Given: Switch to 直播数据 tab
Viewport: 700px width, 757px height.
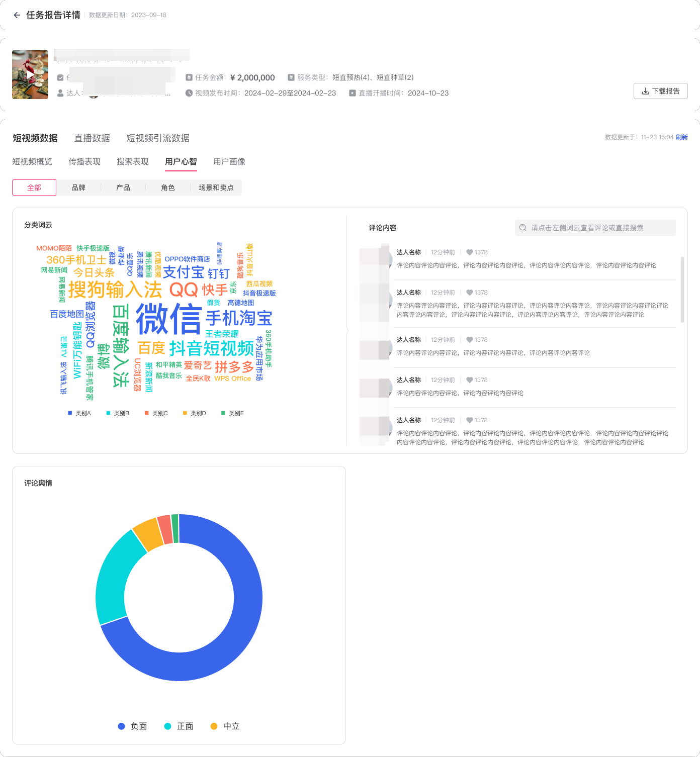Looking at the screenshot, I should pyautogui.click(x=92, y=138).
